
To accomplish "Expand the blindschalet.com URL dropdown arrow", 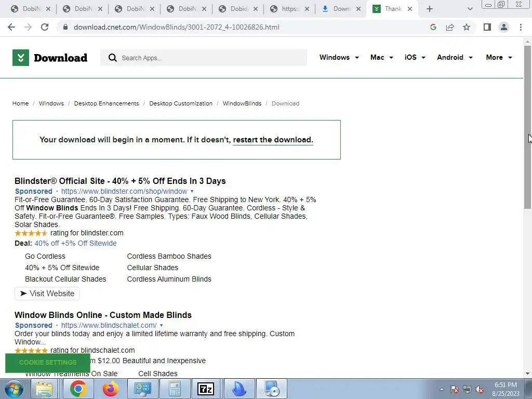I will click(x=161, y=325).
